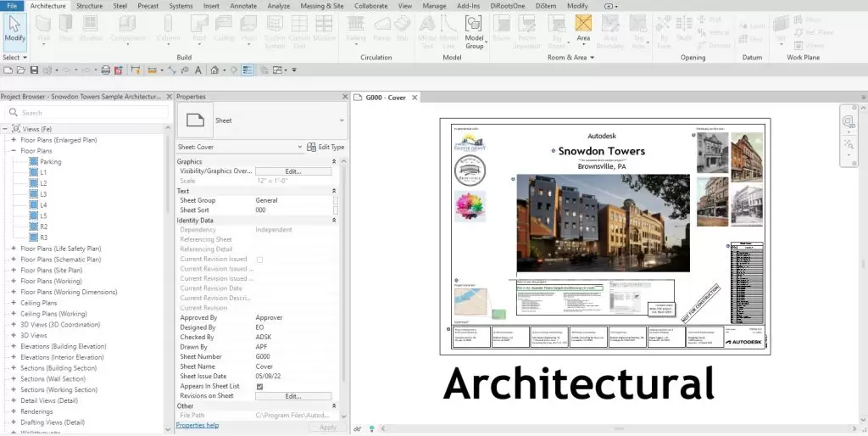Collapse the Floor Plans tree node
868x436 pixels.
14,151
